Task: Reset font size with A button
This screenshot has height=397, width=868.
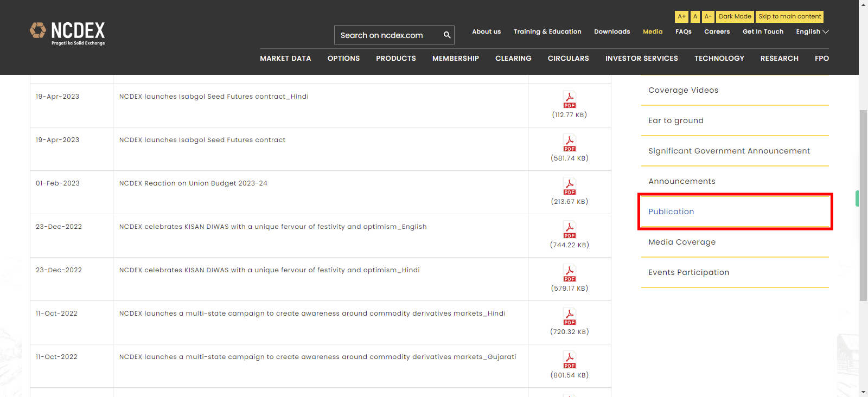Action: coord(695,17)
